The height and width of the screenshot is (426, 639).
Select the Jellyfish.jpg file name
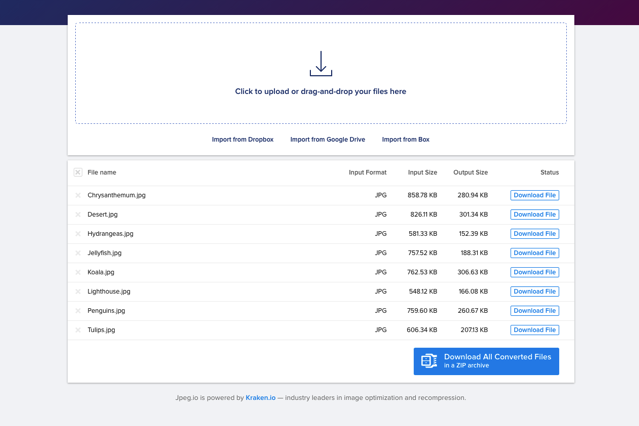point(104,253)
